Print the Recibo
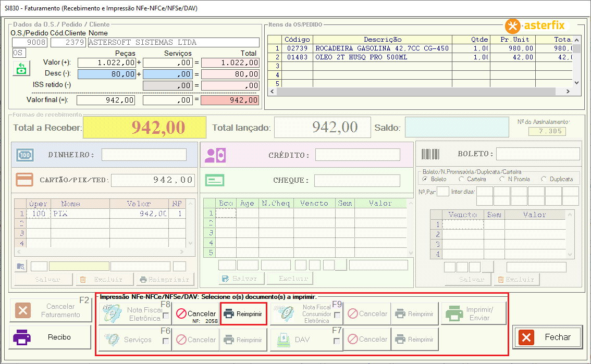 [50, 337]
